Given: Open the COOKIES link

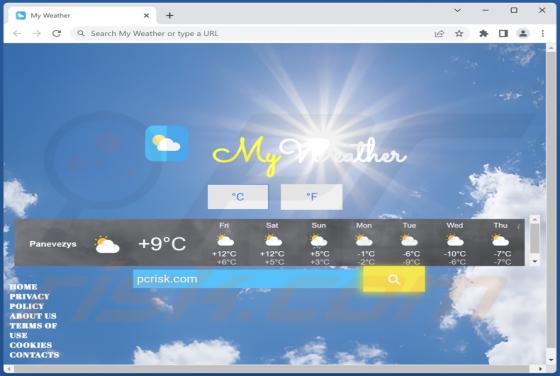Looking at the screenshot, I should pos(31,345).
